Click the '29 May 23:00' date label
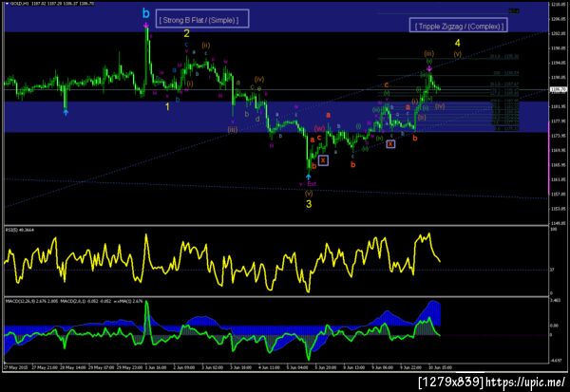This screenshot has width=570, height=392. click(x=130, y=367)
